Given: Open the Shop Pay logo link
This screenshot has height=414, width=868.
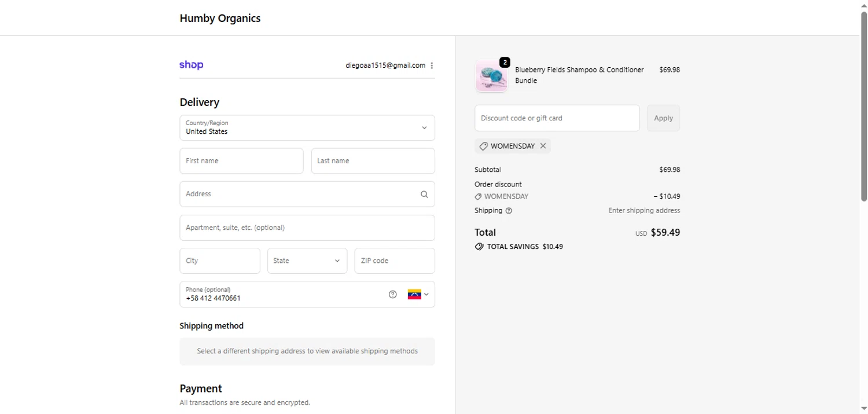Looking at the screenshot, I should pyautogui.click(x=191, y=65).
